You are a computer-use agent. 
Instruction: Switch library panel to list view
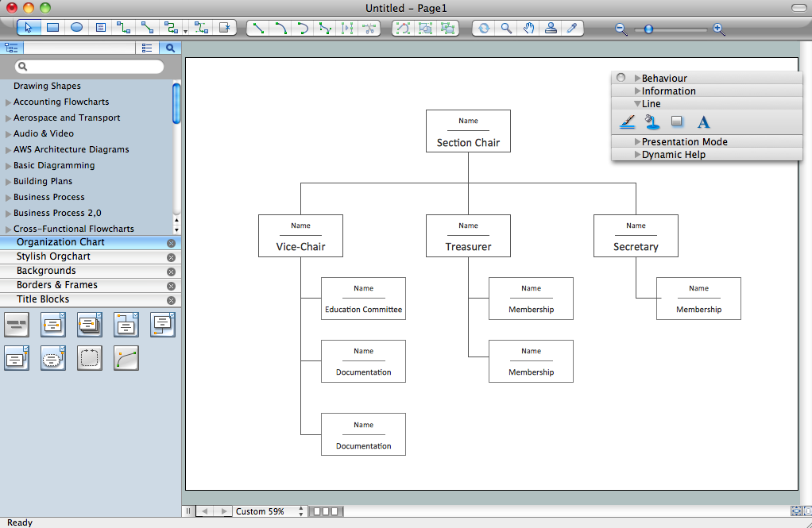pyautogui.click(x=147, y=48)
